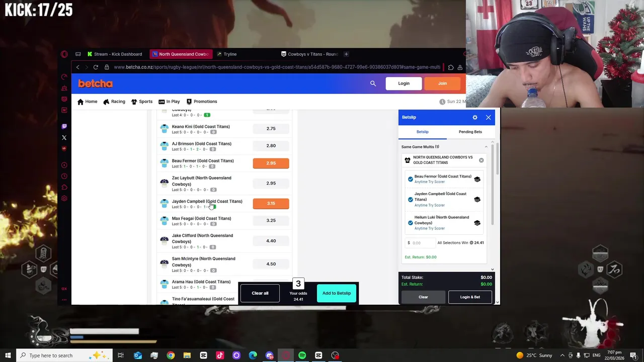Open the Home menu item
The width and height of the screenshot is (644, 362).
tap(87, 102)
